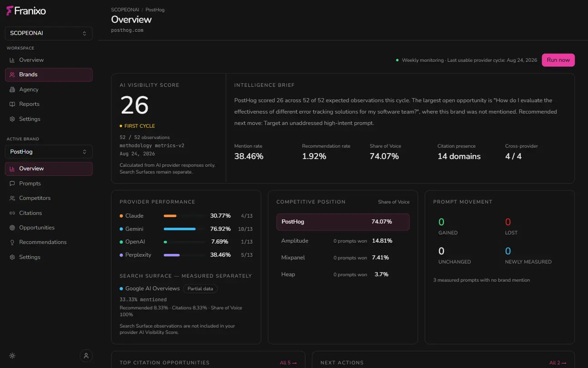Click the Franixo logo icon
588x368 pixels.
pyautogui.click(x=9, y=10)
